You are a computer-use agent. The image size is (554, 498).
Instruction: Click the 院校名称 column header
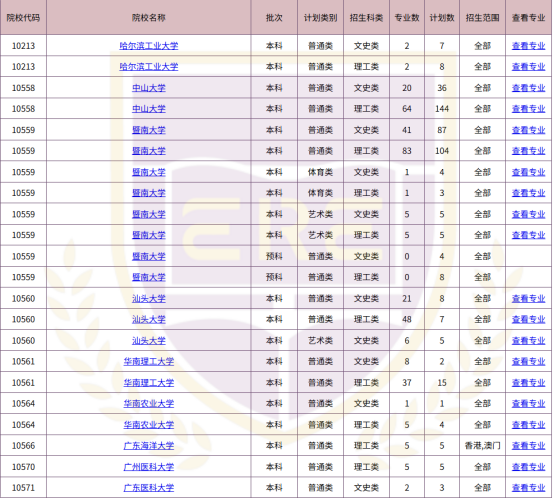[149, 18]
